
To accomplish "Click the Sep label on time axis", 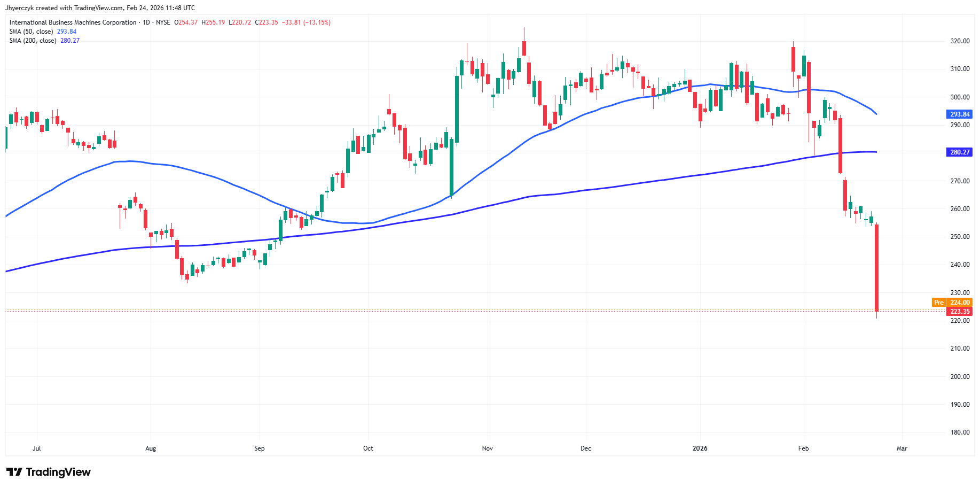I will (260, 448).
